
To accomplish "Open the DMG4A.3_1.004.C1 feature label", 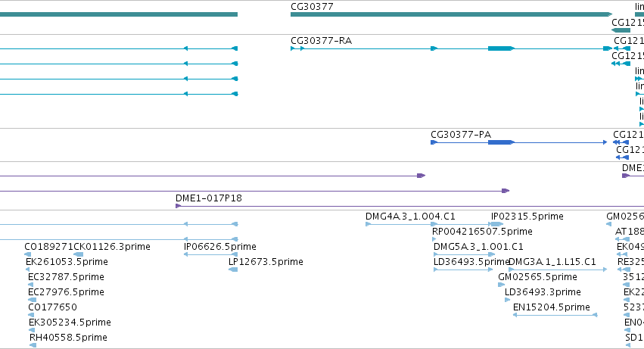I will (410, 217).
